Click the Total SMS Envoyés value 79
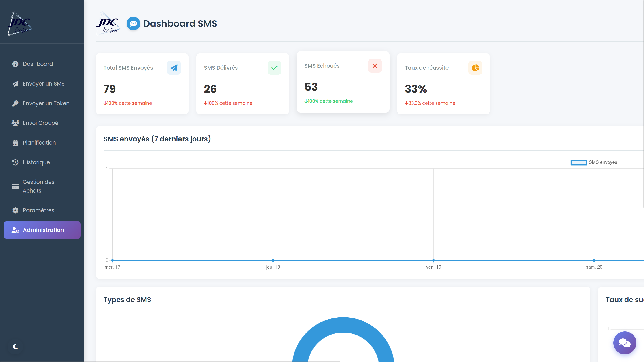 tap(110, 89)
